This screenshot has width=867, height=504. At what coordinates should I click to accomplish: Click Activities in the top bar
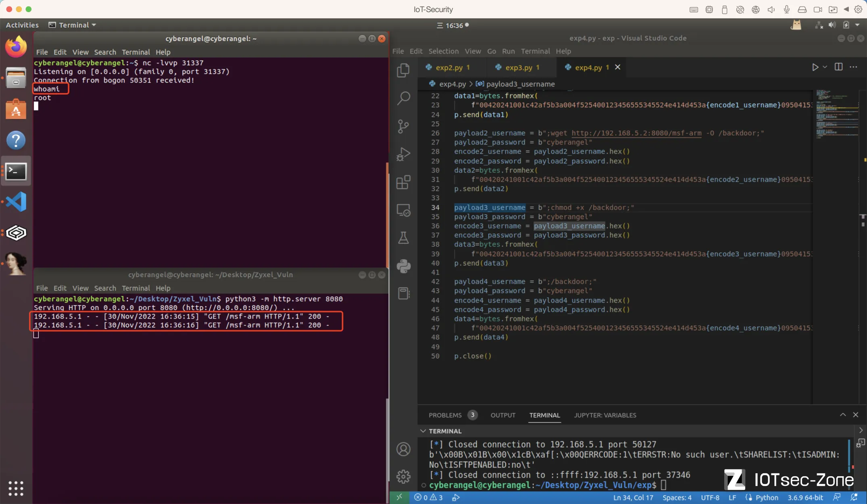[x=22, y=25]
